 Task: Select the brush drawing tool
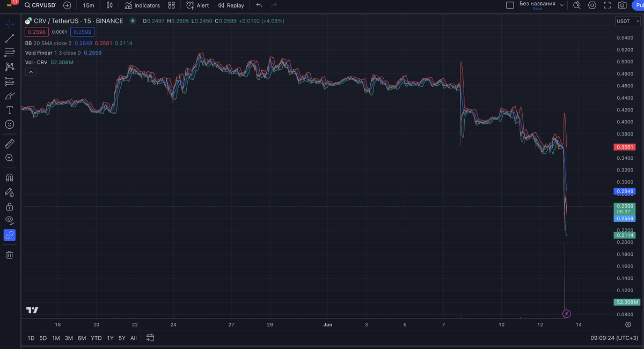pyautogui.click(x=9, y=96)
